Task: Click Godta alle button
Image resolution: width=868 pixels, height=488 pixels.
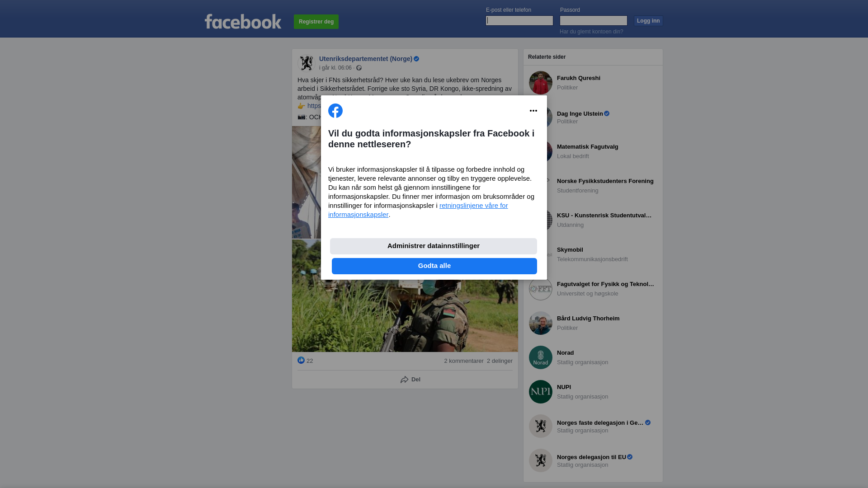Action: click(x=434, y=266)
